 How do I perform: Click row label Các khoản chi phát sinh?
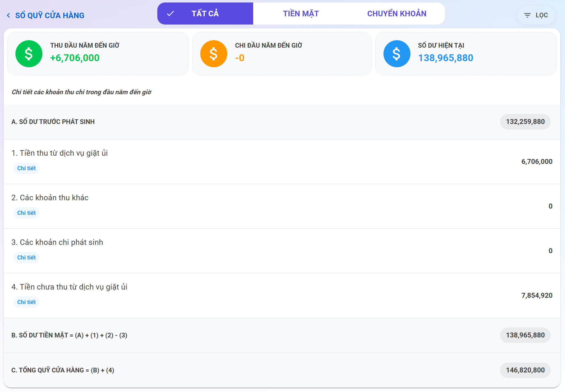57,242
